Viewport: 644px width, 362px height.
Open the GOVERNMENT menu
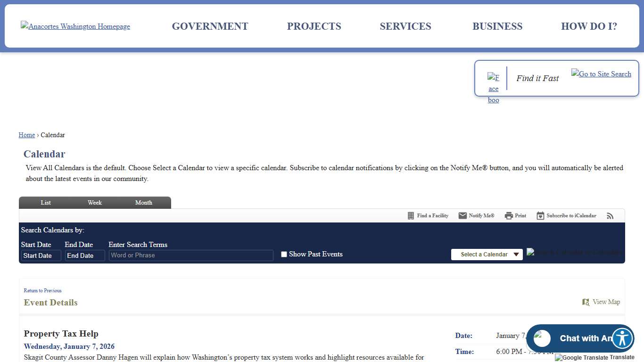tap(210, 26)
